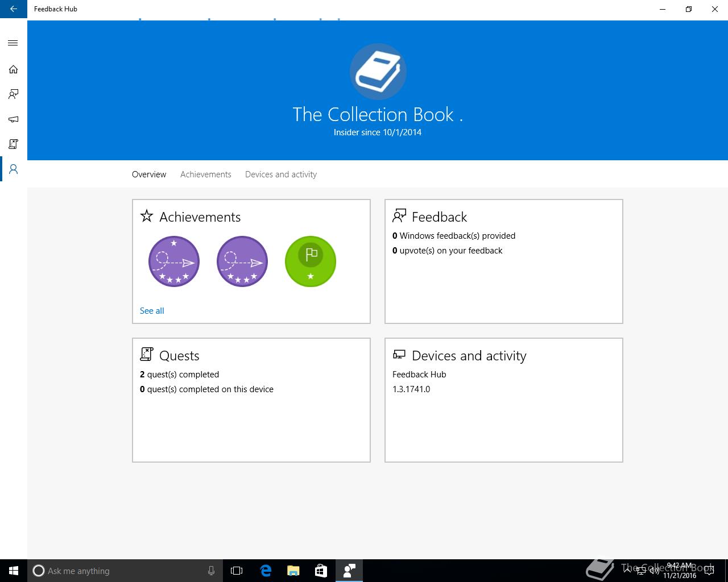Open the Action Center notifications icon
The height and width of the screenshot is (582, 728).
pyautogui.click(x=709, y=571)
